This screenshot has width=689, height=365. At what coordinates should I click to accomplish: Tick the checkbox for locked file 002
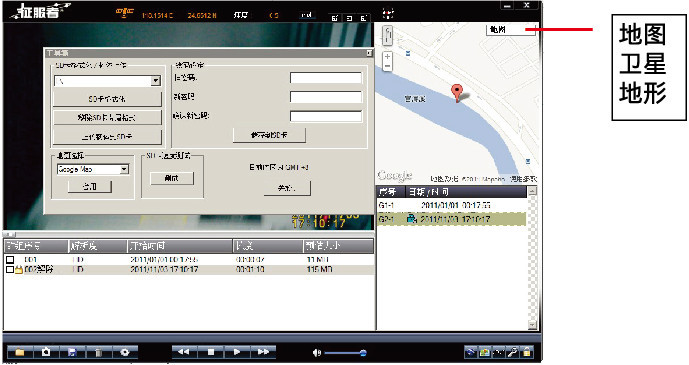(x=10, y=269)
